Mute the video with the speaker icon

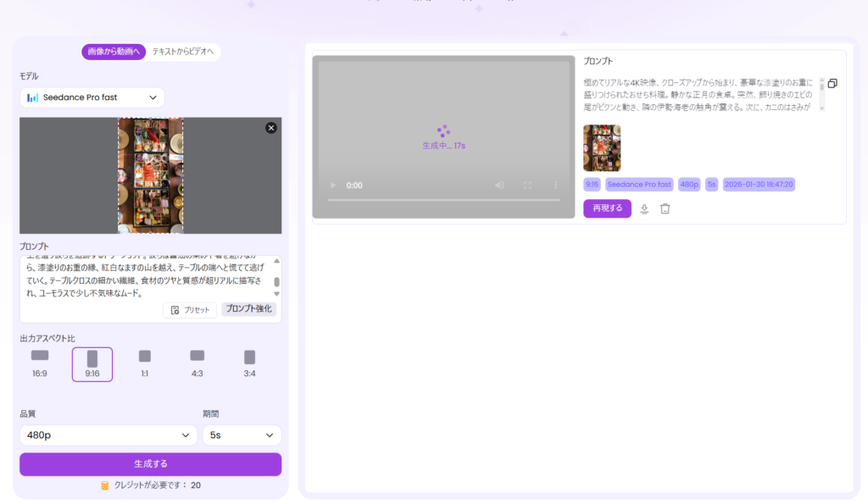pos(500,186)
